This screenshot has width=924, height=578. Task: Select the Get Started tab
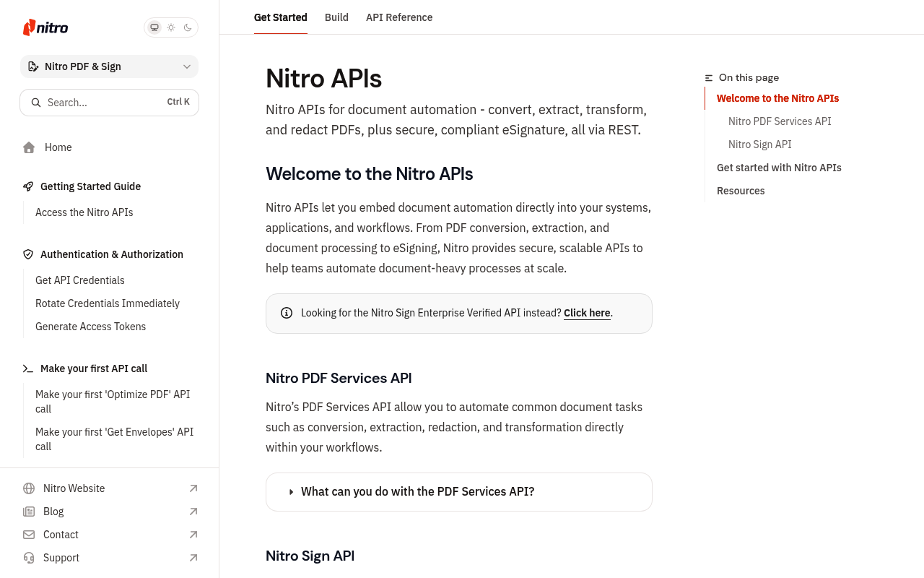pos(281,17)
